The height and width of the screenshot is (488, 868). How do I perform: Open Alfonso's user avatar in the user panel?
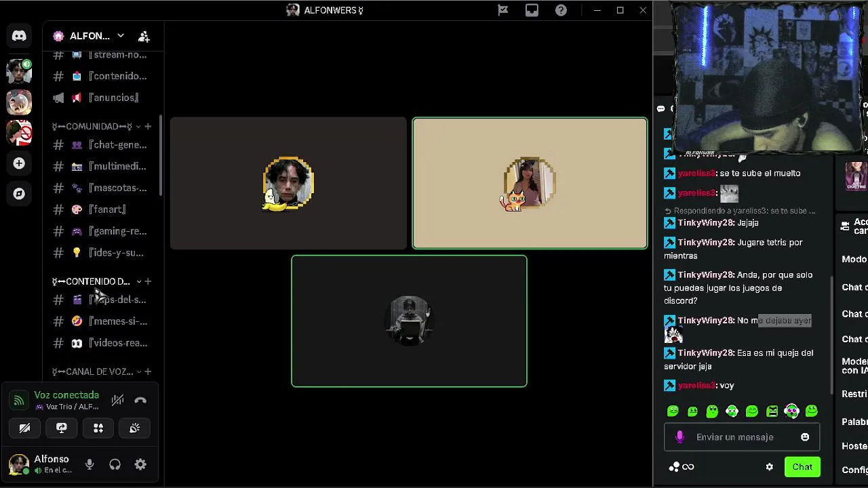tap(18, 464)
